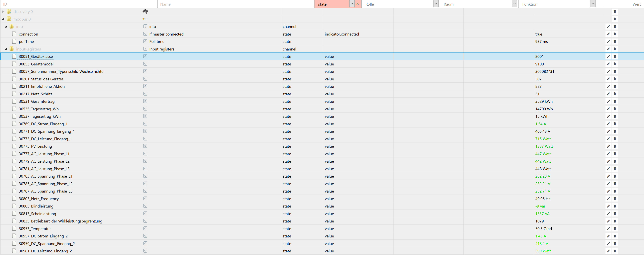
Task: Click the value 1337 VA
Action: coord(542,213)
